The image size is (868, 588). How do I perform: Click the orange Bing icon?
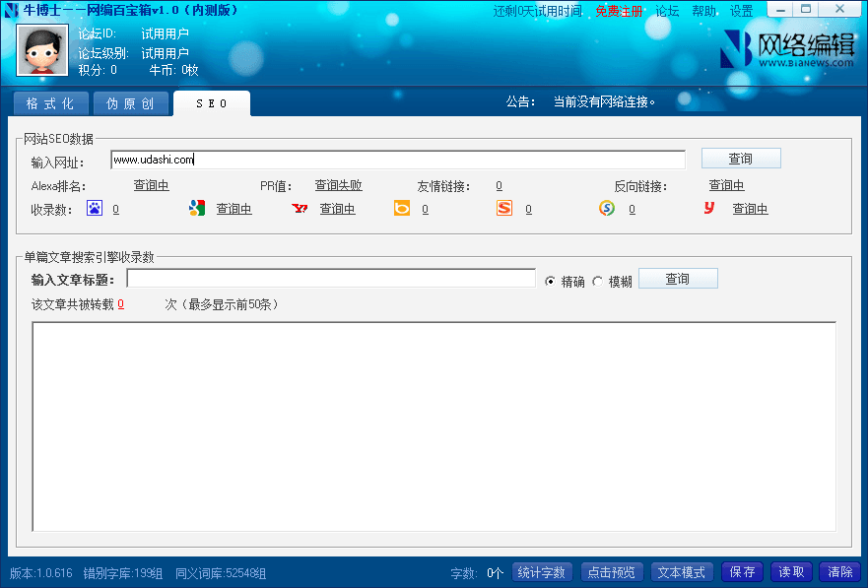click(x=402, y=208)
